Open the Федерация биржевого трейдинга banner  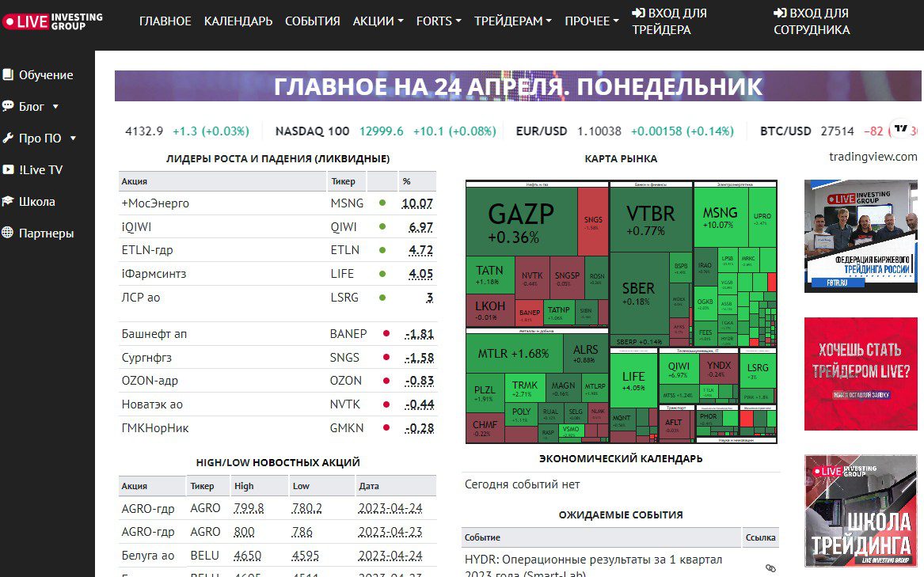(x=861, y=236)
